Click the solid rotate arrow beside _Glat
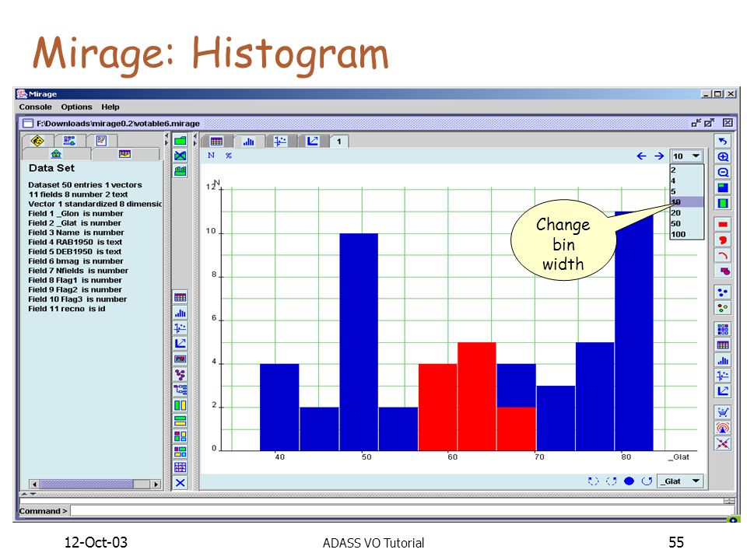Viewport: 747px width, 560px height. tap(647, 481)
